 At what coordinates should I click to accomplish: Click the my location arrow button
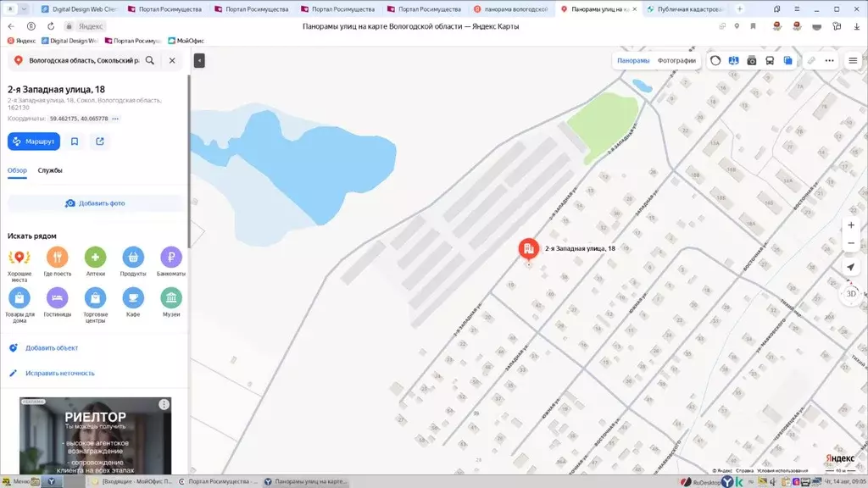click(x=851, y=267)
